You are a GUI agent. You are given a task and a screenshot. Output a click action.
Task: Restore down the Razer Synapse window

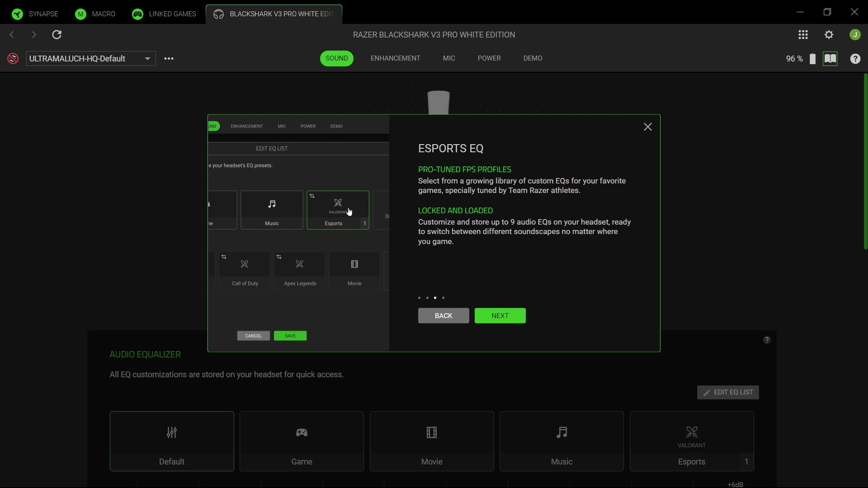pyautogui.click(x=827, y=12)
